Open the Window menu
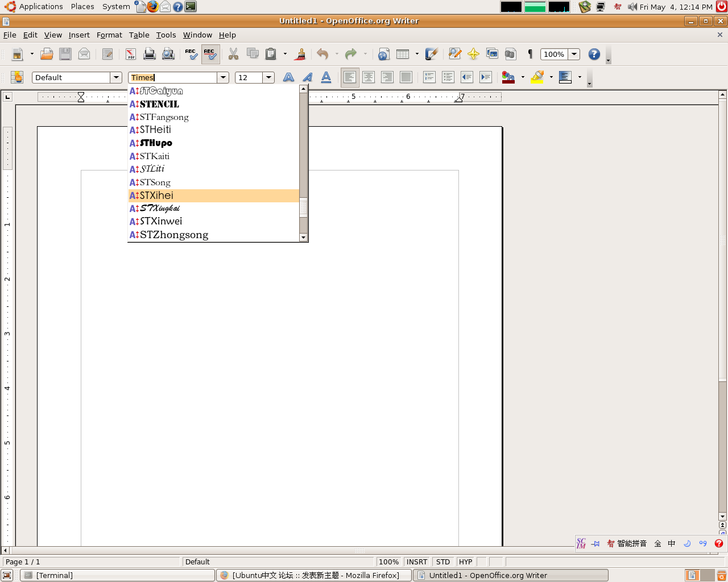This screenshot has height=582, width=728. [197, 35]
